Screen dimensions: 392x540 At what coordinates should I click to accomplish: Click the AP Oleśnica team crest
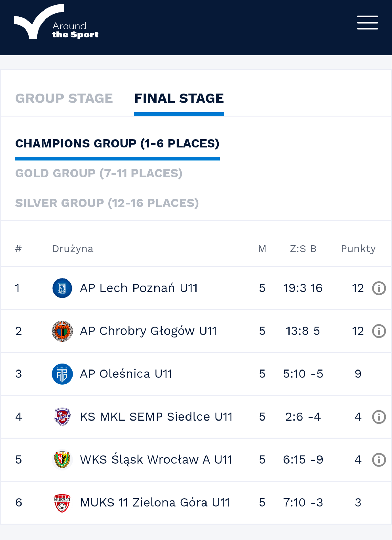(x=62, y=374)
